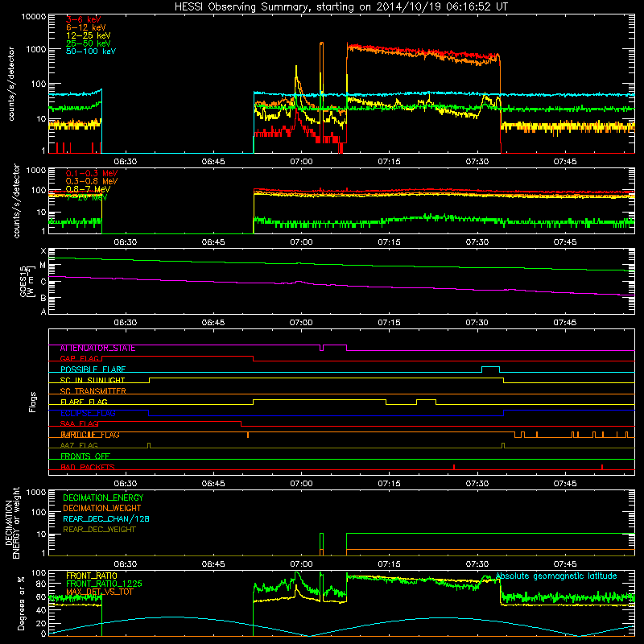Select the GAP_FLAG label
Viewport: 644px width, 644px height.
click(80, 359)
